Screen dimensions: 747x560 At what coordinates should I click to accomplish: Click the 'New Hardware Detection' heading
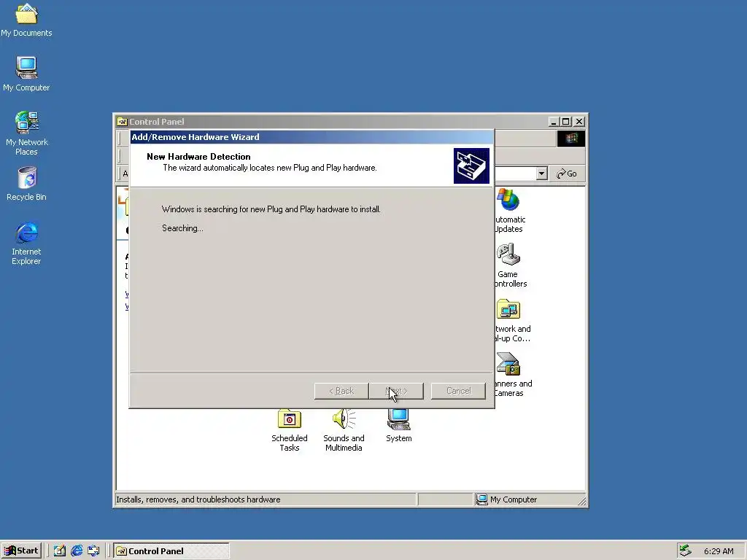198,157
